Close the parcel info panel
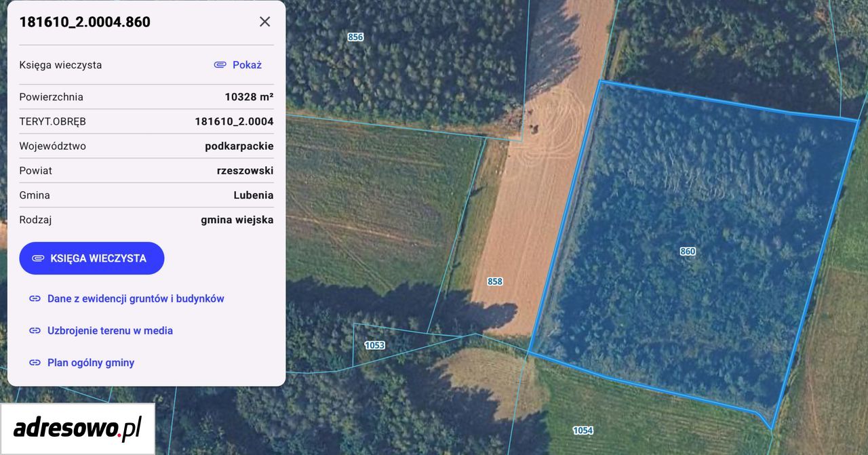Image resolution: width=868 pixels, height=455 pixels. click(x=264, y=22)
